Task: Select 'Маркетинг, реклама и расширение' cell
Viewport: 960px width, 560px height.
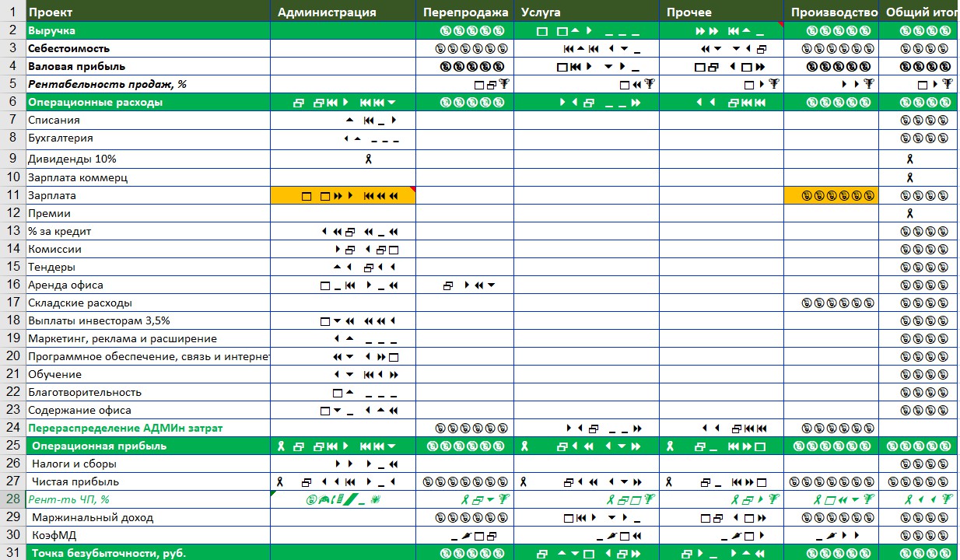Action: point(148,338)
